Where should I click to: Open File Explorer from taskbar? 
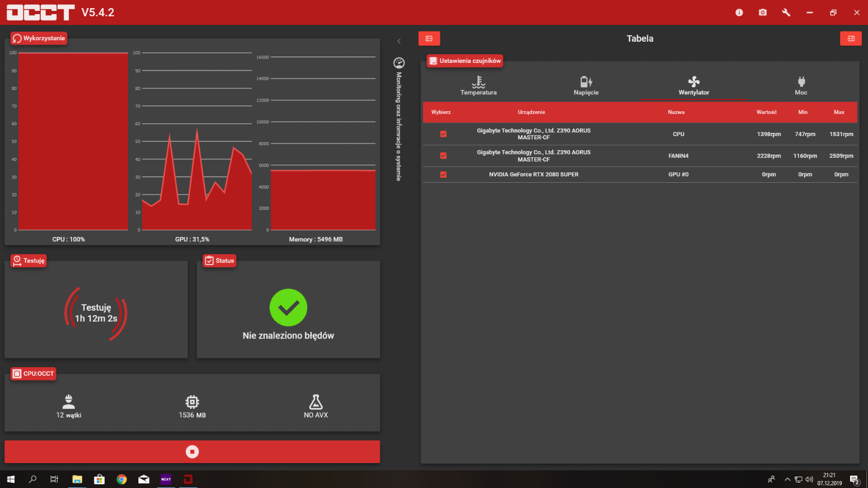point(77,479)
